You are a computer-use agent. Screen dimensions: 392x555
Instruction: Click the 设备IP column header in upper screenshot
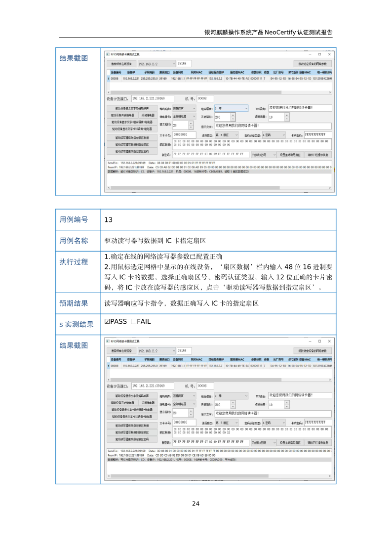(131, 72)
